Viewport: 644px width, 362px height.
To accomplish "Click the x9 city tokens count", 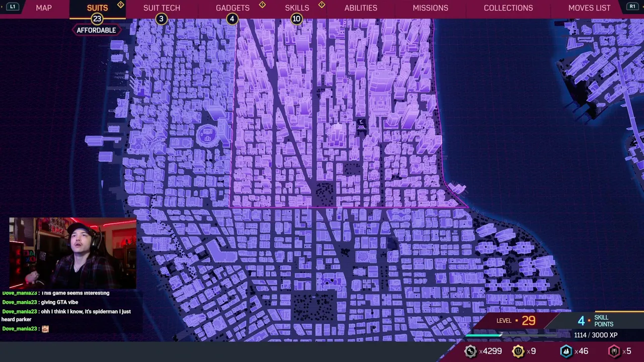I will [x=531, y=351].
